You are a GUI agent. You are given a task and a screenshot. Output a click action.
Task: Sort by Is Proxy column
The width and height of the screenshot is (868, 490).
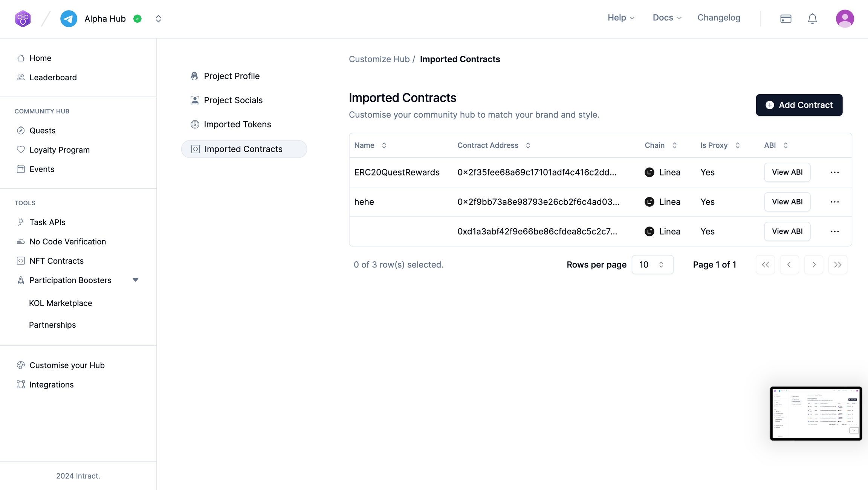[737, 145]
